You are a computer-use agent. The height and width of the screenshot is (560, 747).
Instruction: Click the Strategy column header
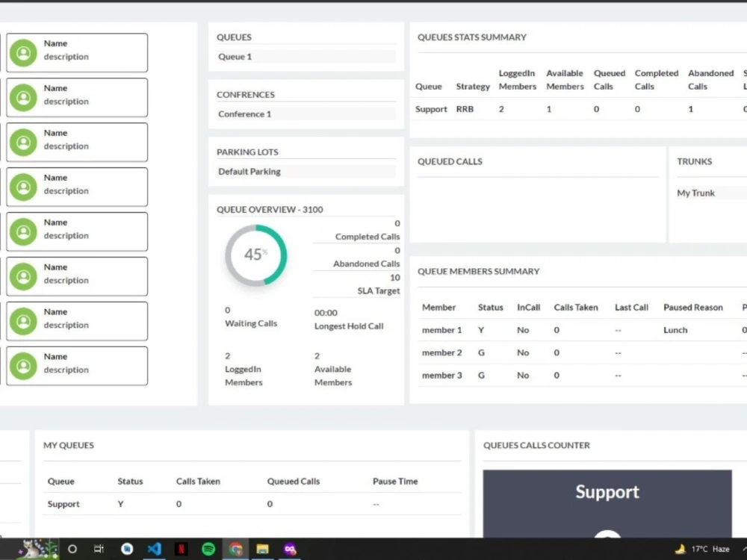point(473,86)
